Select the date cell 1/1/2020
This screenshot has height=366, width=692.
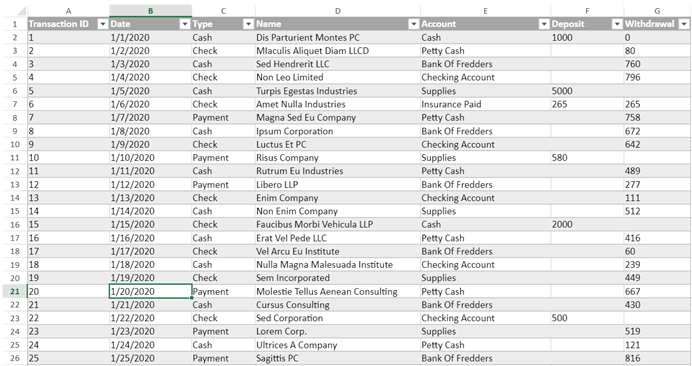[150, 38]
